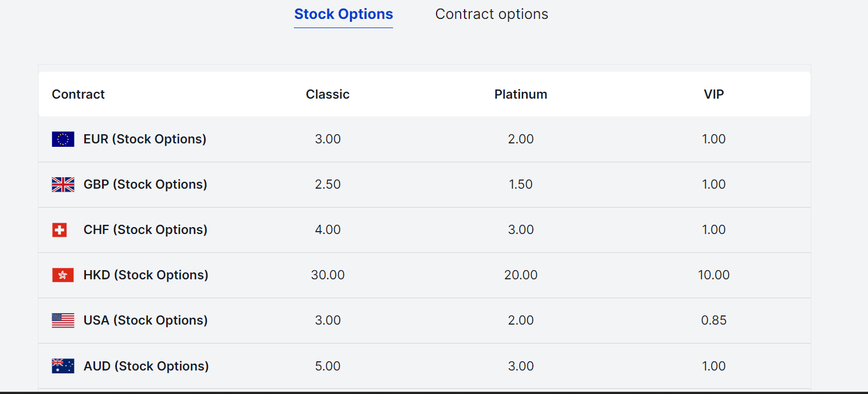Select the VIP column header
The width and height of the screenshot is (868, 394).
click(x=714, y=95)
